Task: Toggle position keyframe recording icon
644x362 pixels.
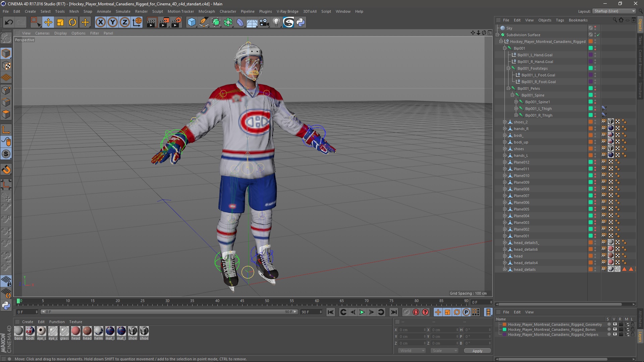Action: tap(438, 312)
